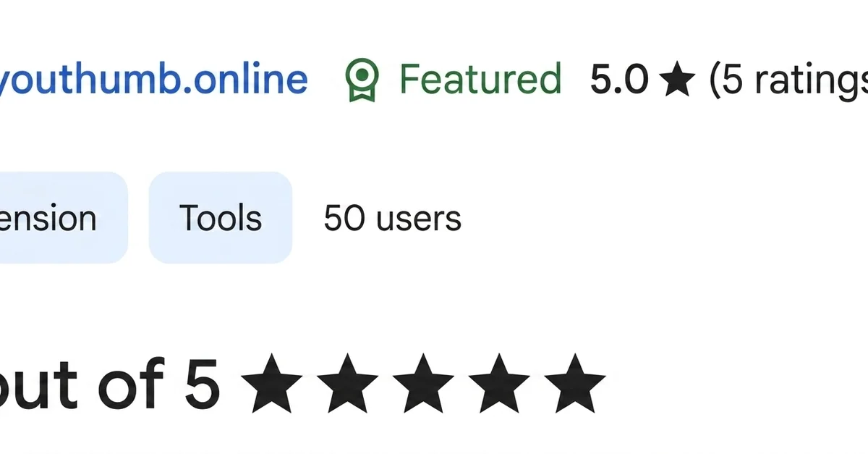
Task: Open the youthumb.online website link
Action: 153,79
